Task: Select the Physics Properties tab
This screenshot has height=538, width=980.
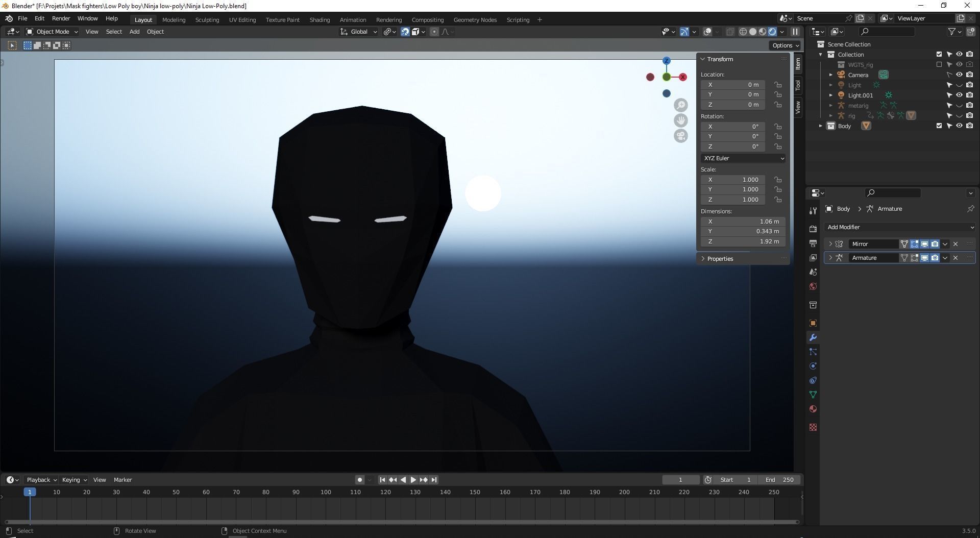Action: click(x=813, y=366)
